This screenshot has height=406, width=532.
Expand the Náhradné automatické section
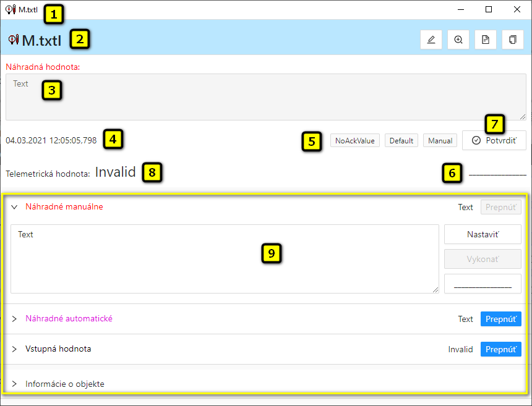click(14, 319)
